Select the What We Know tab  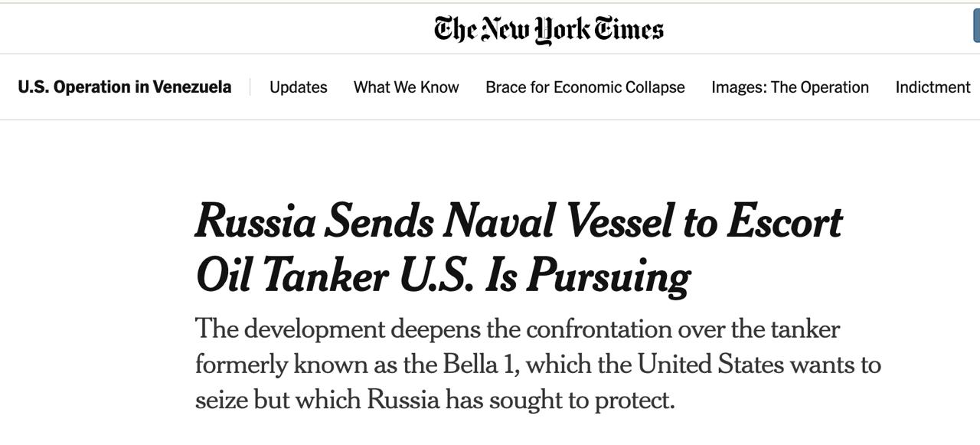pos(406,87)
